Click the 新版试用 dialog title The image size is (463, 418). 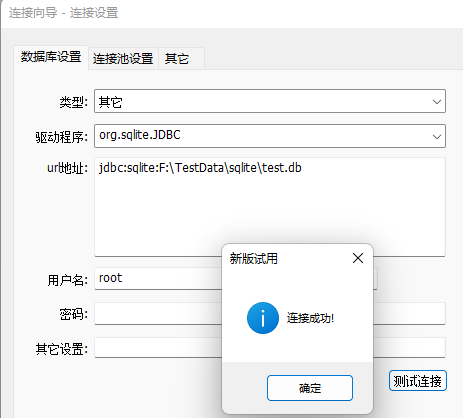pos(254,258)
